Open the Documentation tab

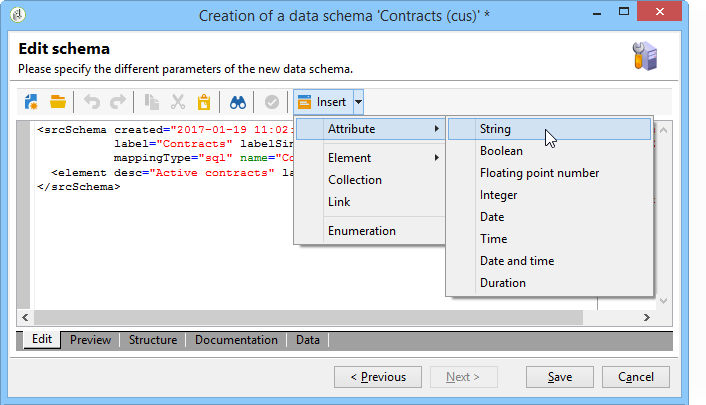[236, 340]
